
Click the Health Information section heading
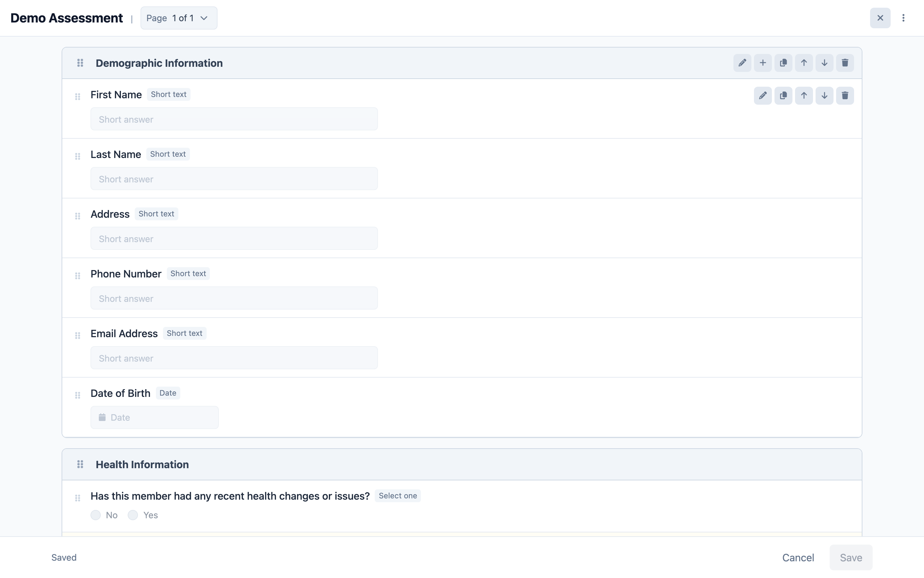click(x=142, y=464)
